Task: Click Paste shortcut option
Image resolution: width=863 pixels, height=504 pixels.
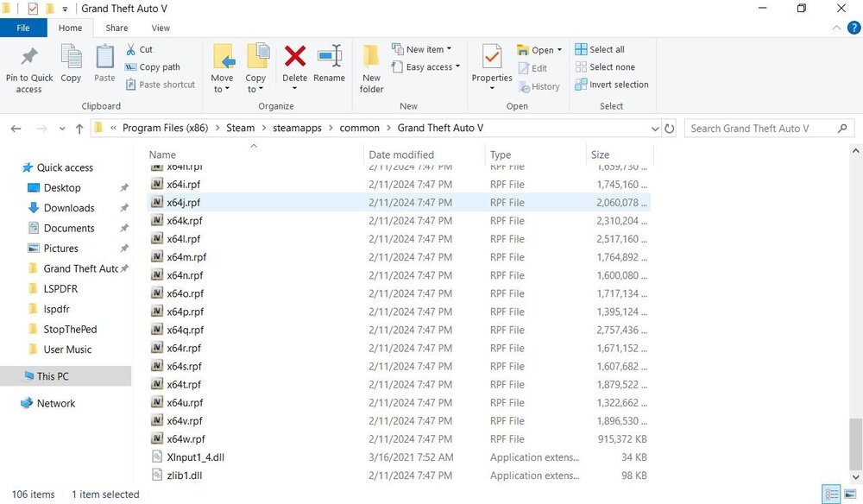Action: point(161,85)
